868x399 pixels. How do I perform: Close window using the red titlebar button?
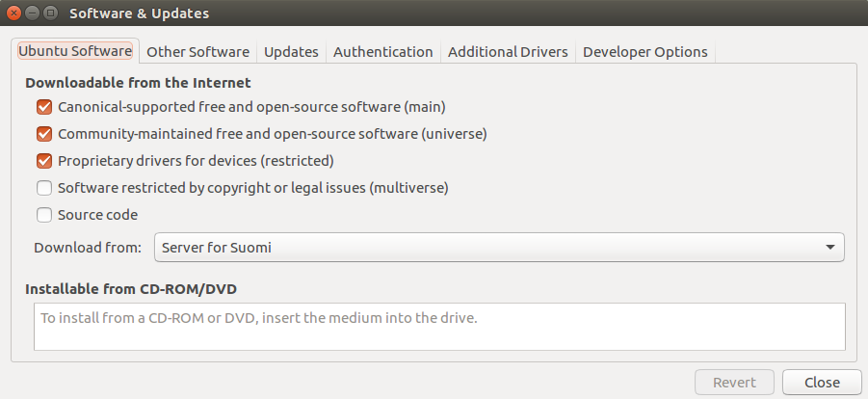pyautogui.click(x=14, y=13)
